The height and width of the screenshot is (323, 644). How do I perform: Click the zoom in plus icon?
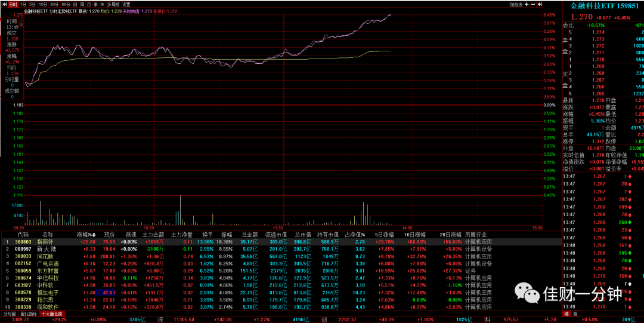click(527, 4)
